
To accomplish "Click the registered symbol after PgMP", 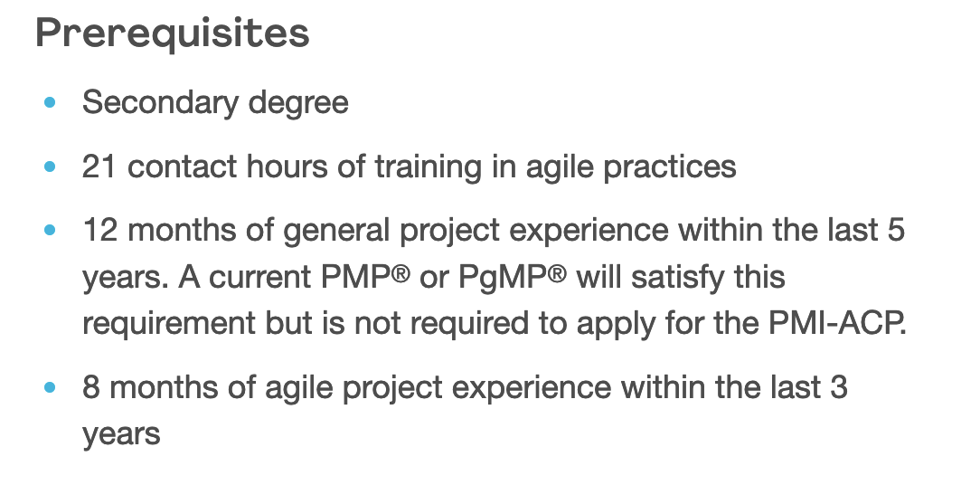I will coord(558,273).
